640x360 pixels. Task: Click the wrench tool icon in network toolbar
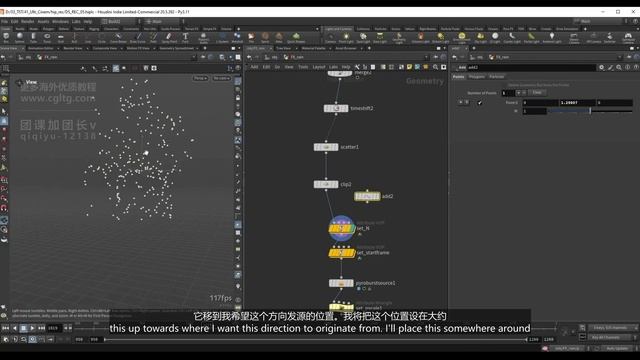pos(357,67)
